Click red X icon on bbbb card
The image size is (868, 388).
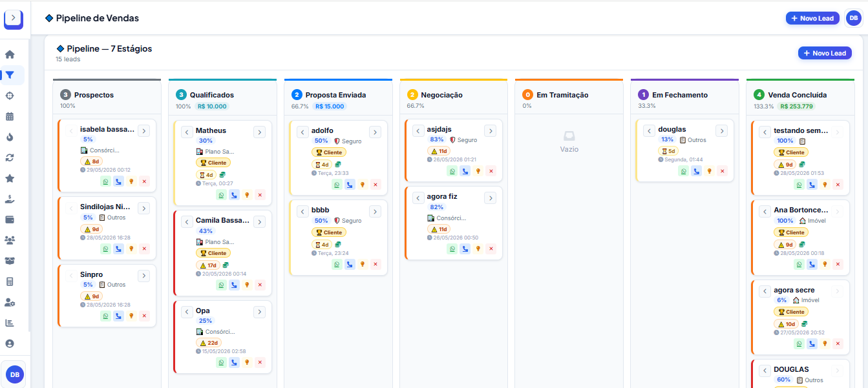point(376,265)
